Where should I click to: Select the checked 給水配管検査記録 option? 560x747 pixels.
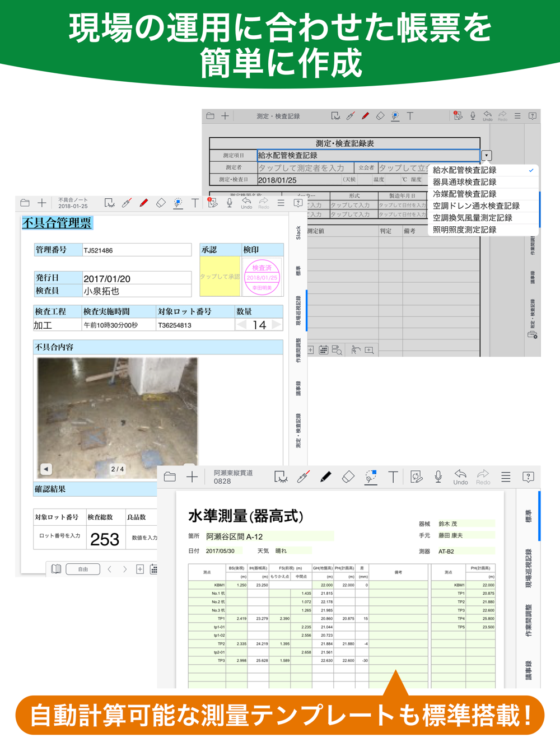(x=483, y=170)
